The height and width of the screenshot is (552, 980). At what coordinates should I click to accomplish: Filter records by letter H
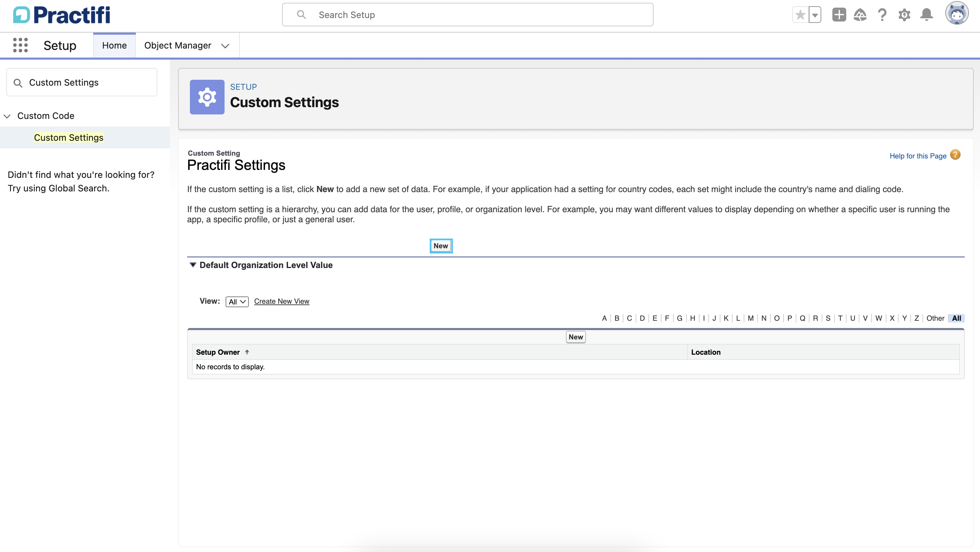(692, 318)
